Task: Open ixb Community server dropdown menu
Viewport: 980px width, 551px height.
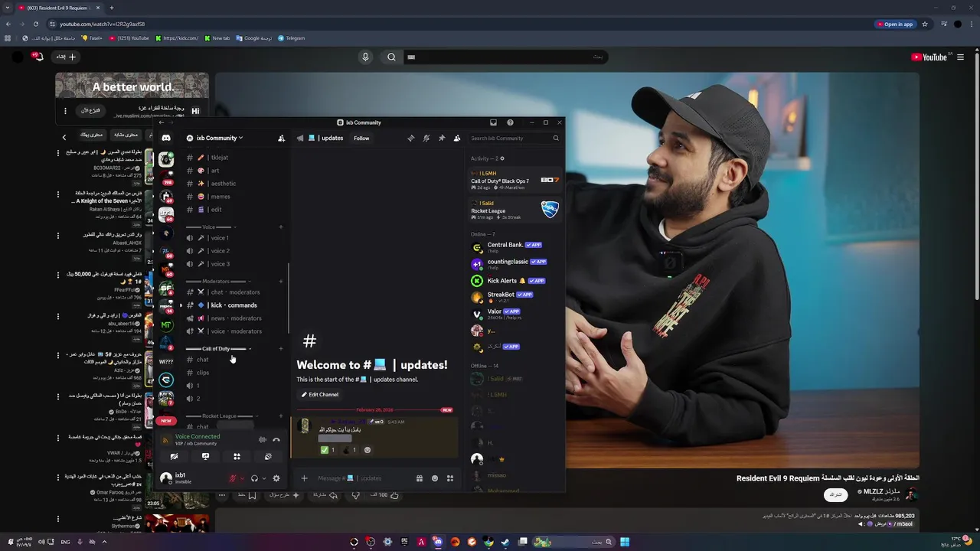Action: click(x=215, y=139)
